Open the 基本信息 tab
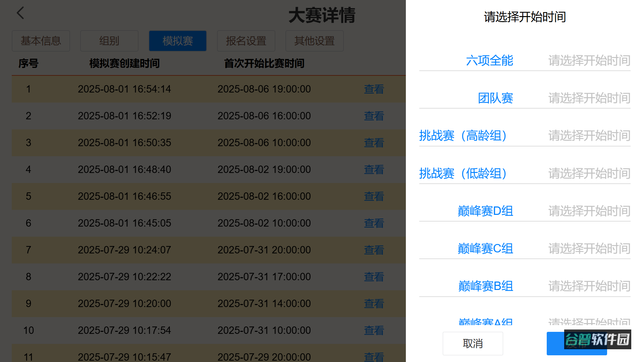This screenshot has width=644, height=362. click(41, 41)
